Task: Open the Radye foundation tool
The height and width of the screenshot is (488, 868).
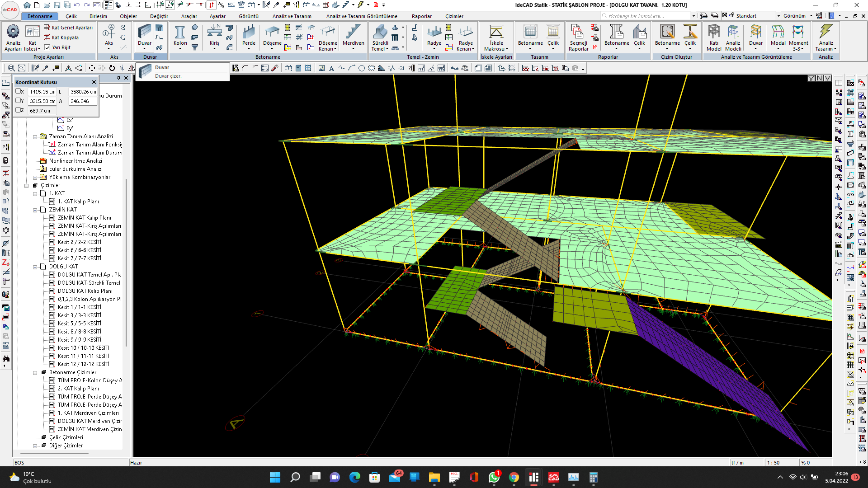Action: click(434, 36)
